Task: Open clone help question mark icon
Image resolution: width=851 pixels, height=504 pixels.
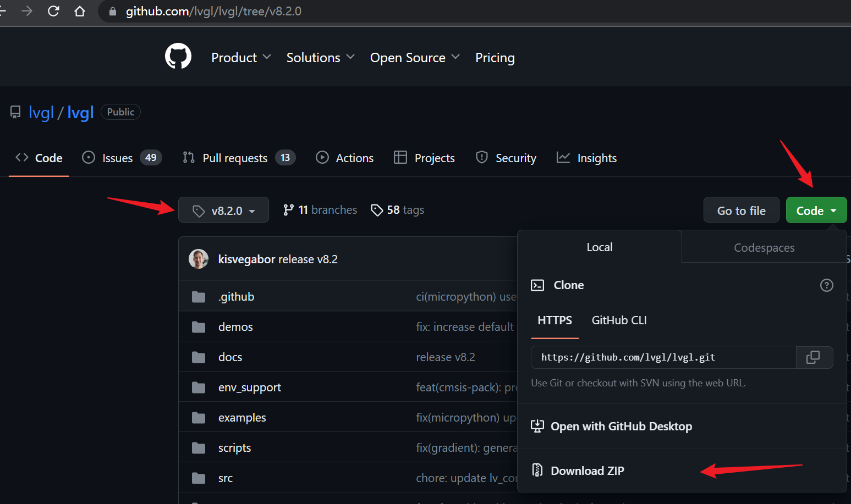Action: 826,285
